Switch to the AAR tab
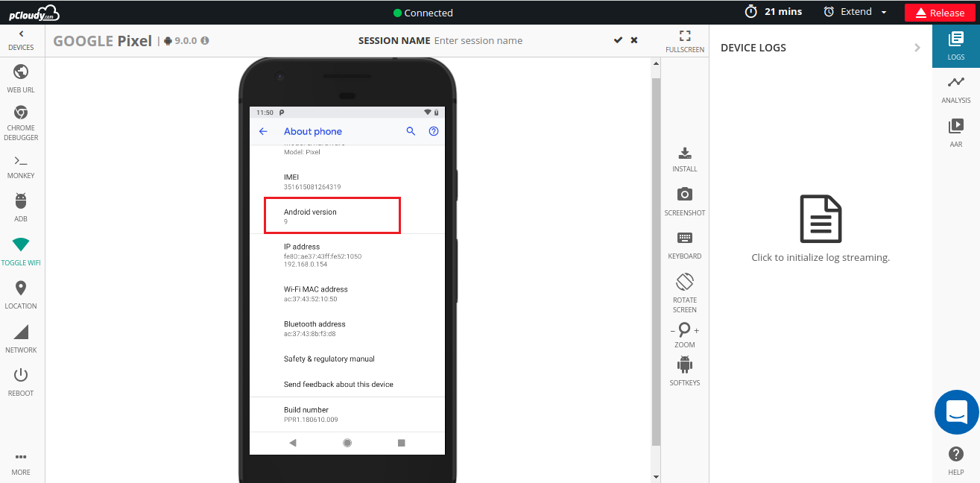The height and width of the screenshot is (483, 980). pos(956,133)
